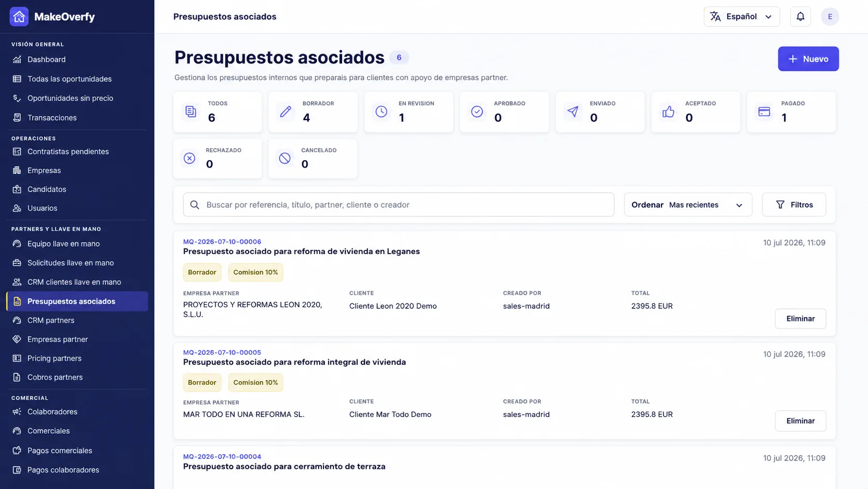Select the Aceptado thumbs-up icon card

(x=696, y=112)
